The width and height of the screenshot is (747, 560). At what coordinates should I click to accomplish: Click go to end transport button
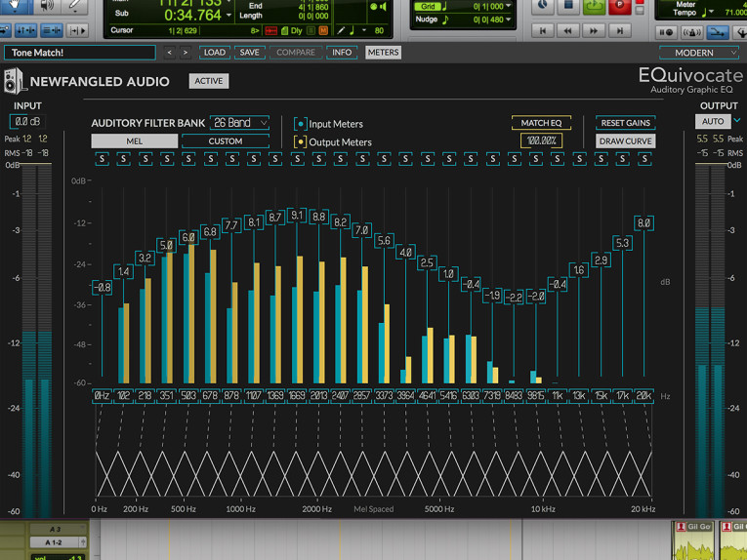pyautogui.click(x=619, y=31)
